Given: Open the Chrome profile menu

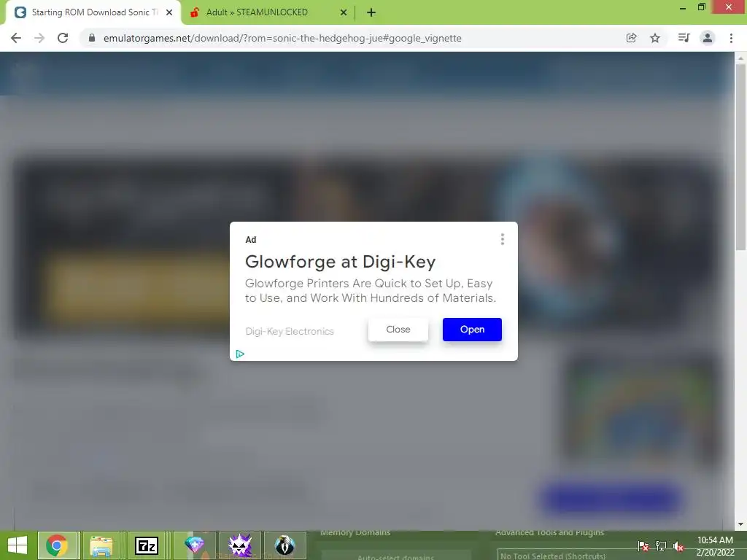Looking at the screenshot, I should coord(708,38).
